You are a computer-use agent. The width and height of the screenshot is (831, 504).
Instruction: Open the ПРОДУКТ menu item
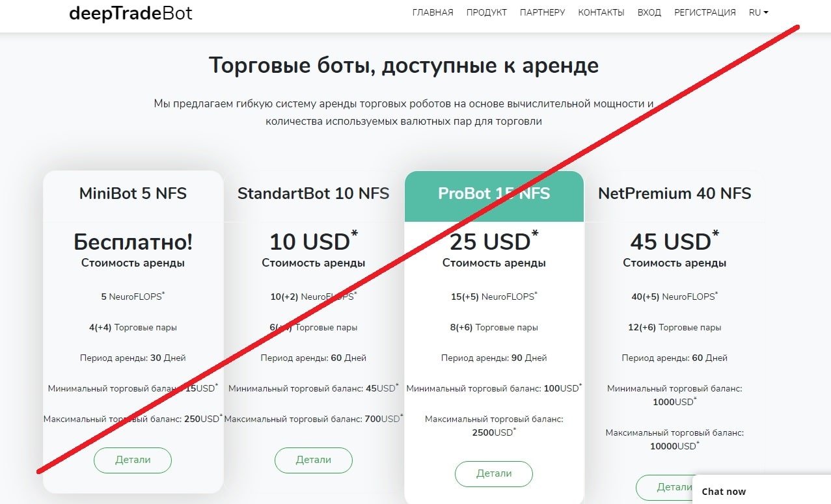tap(486, 12)
